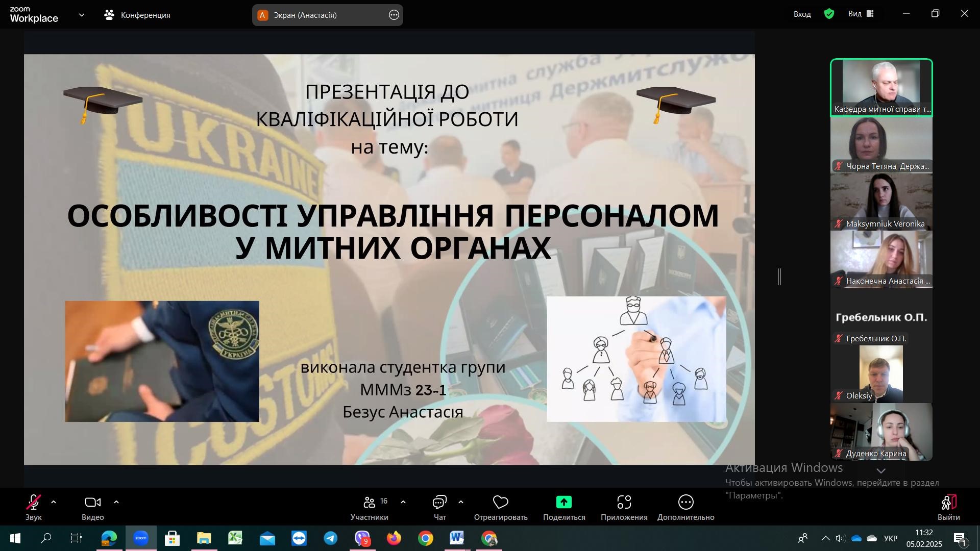This screenshot has height=551, width=980.
Task: Open the blue OneDrive cloud tray icon
Action: tap(856, 538)
